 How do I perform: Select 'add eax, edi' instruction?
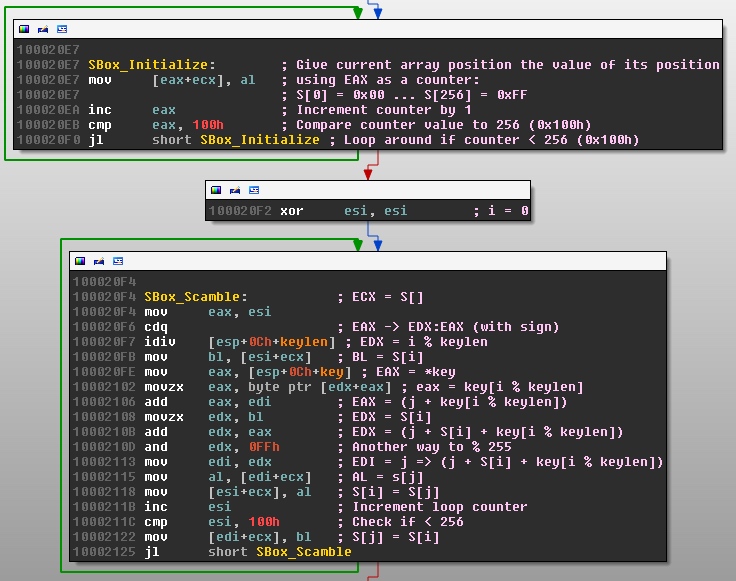click(207, 402)
